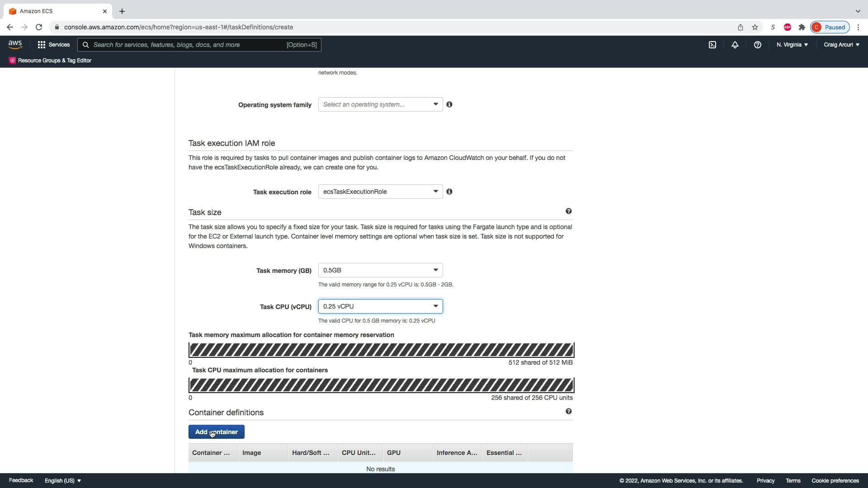
Task: Open Task memory (GB) dropdown
Action: [x=380, y=270]
